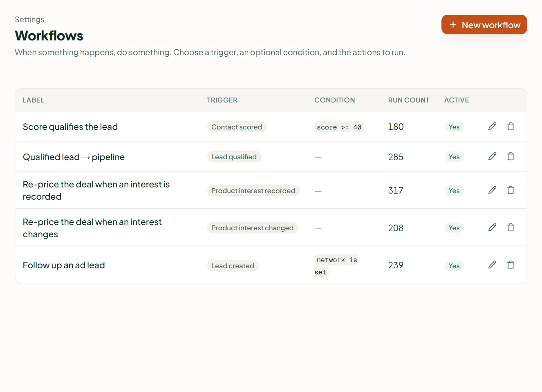Click run count 180
This screenshot has height=392, width=542.
coord(396,127)
